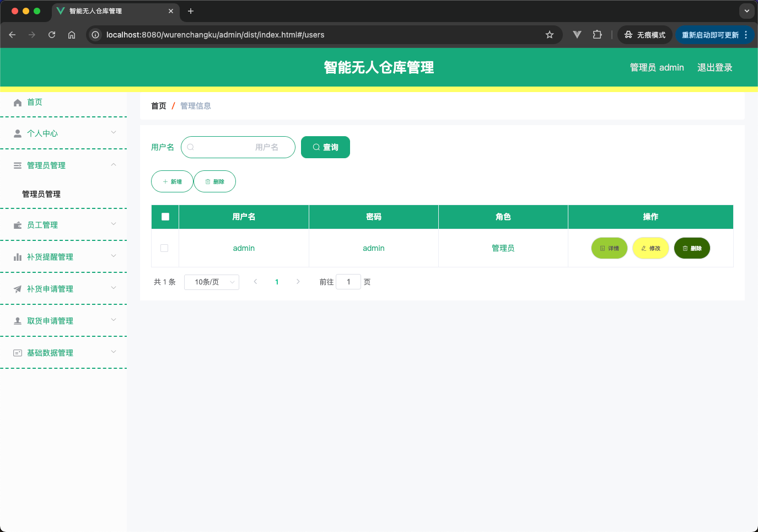Click the browser back arrow
The width and height of the screenshot is (758, 532).
12,35
